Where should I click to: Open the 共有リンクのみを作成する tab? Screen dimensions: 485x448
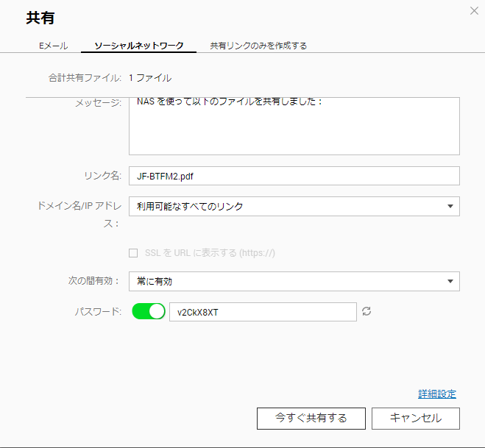258,46
